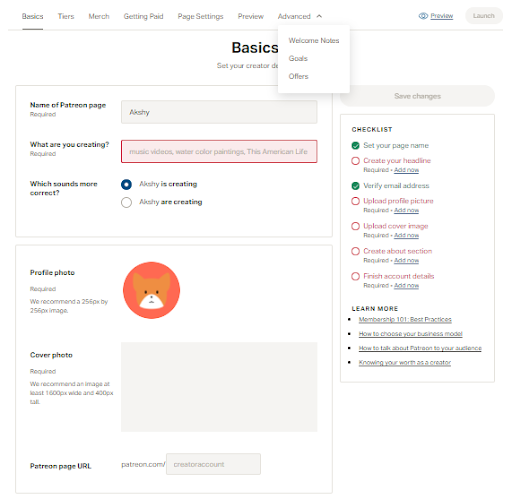Image resolution: width=512 pixels, height=499 pixels.
Task: Click the 'Create your headline' checklist text
Action: pos(397,161)
